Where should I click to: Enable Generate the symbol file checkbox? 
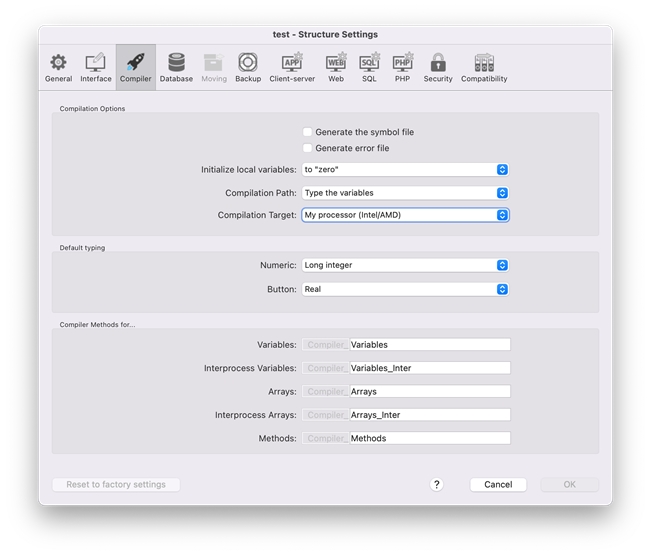pos(308,132)
